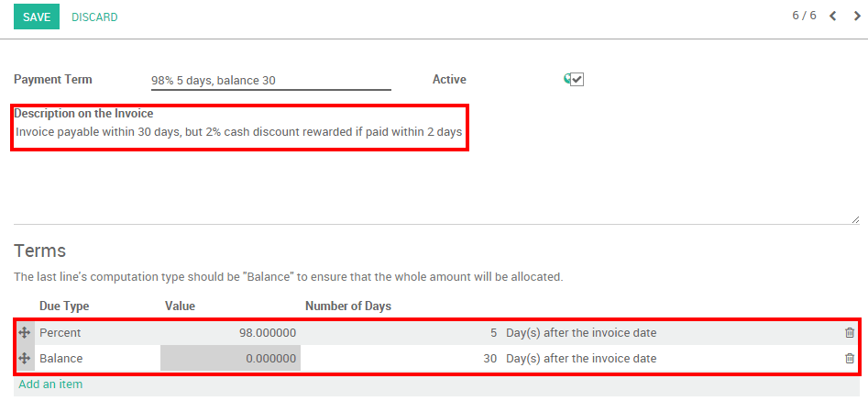Screen dimensions: 868x401
Task: Click the description box resize handle
Action: (x=855, y=219)
